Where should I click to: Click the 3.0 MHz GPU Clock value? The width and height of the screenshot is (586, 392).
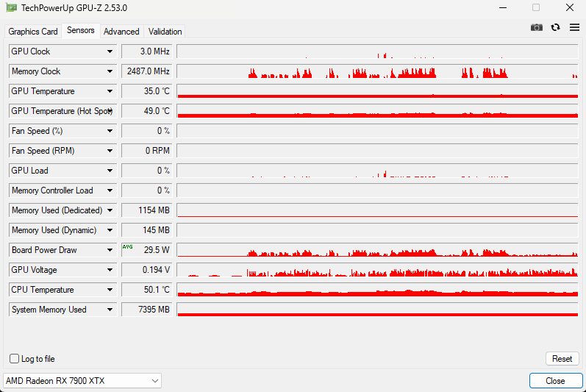pos(147,51)
